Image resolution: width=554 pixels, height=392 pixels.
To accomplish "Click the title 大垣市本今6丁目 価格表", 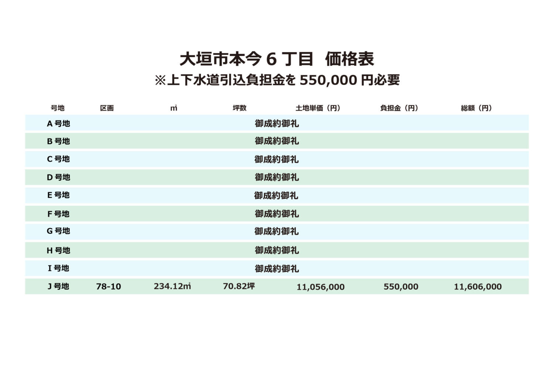I will (x=277, y=59).
